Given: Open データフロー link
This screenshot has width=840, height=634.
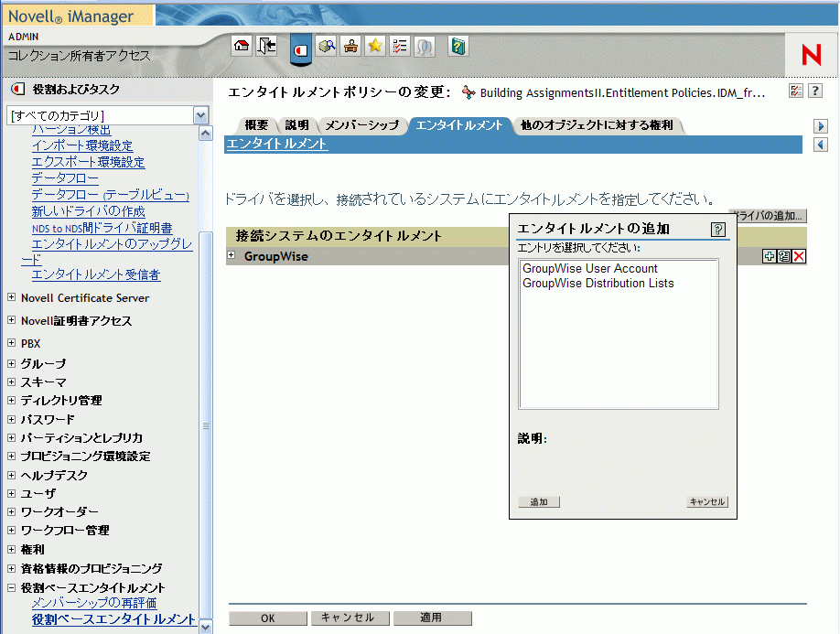Looking at the screenshot, I should point(65,178).
